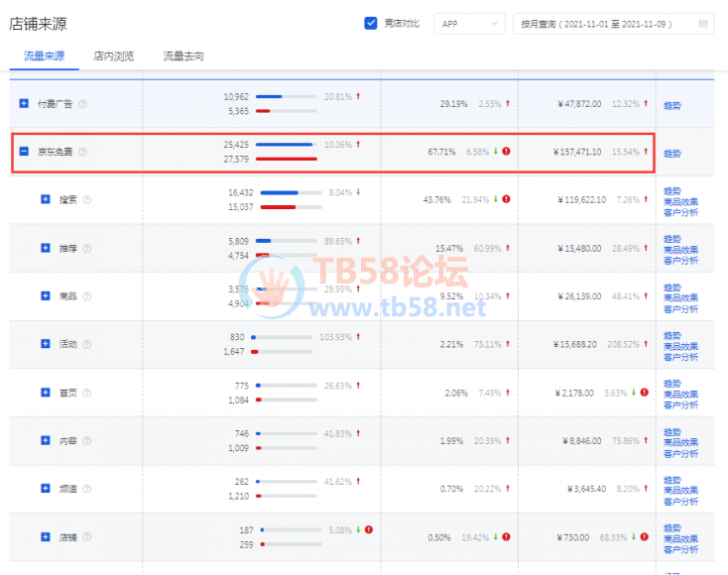
Task: Click the red visitor bar for 27,579
Action: click(x=287, y=159)
